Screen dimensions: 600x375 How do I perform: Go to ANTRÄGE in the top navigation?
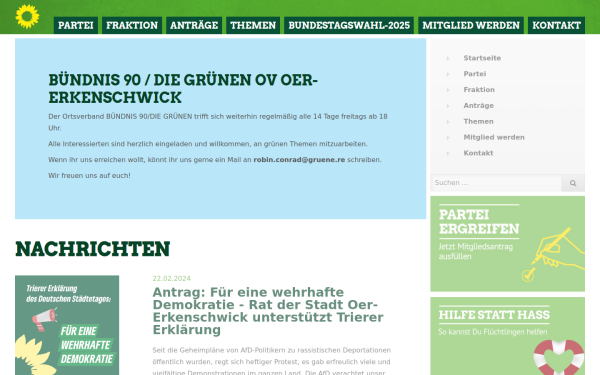pos(194,25)
